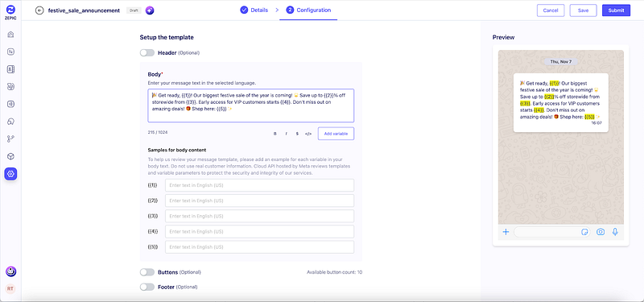Viewport: 644px width, 302px height.
Task: Switch on the Footer toggle
Action: (x=147, y=287)
